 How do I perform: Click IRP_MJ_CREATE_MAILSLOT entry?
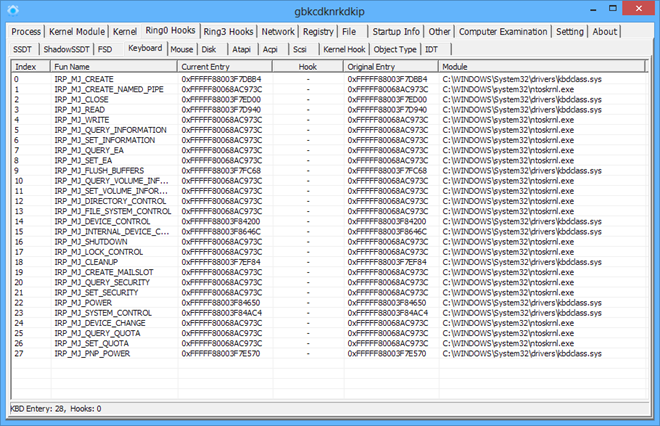(x=104, y=272)
